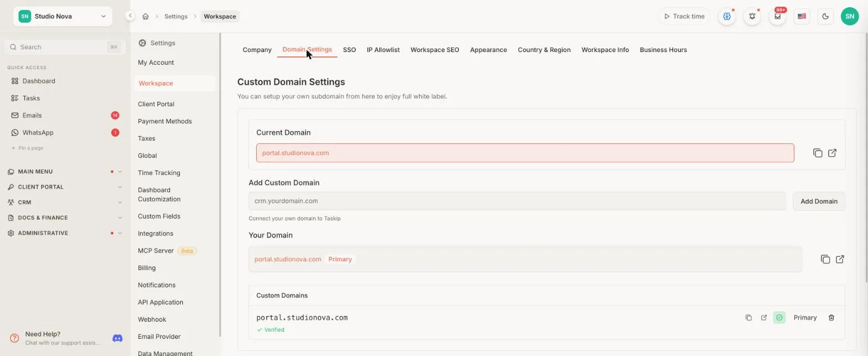
Task: Expand the Studio Nova workspace switcher
Action: click(63, 17)
